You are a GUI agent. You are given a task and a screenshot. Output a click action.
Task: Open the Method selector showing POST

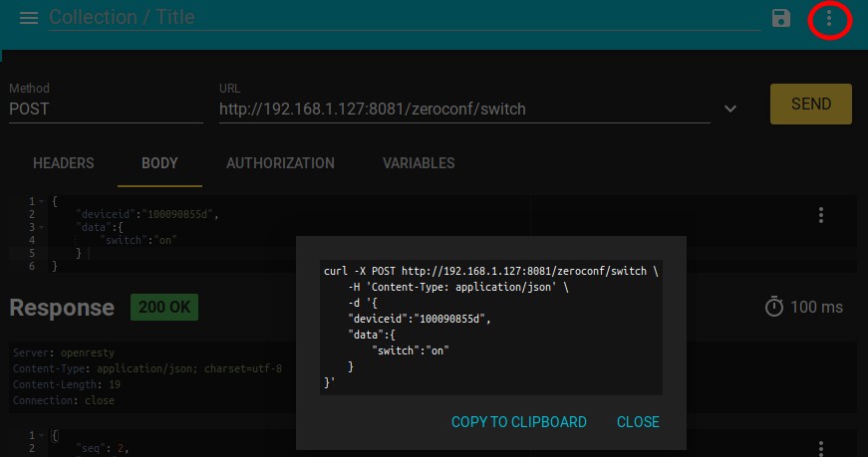tap(105, 109)
